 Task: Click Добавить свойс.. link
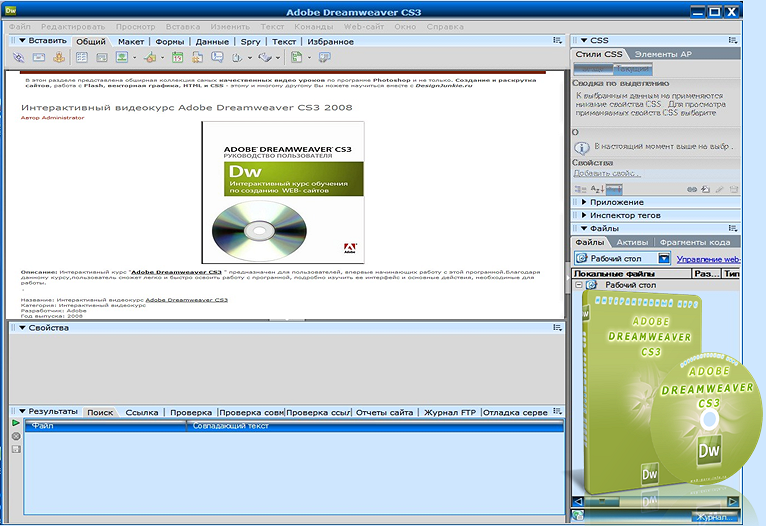[607, 173]
